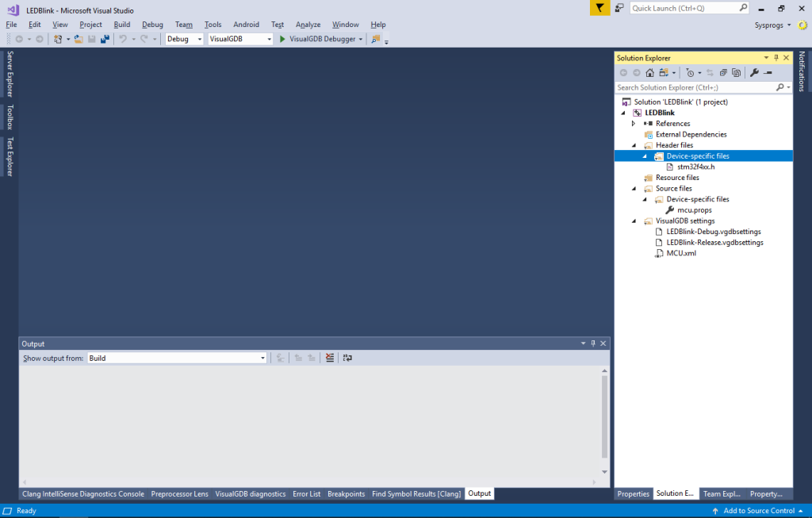Click the Save All icon in the toolbar
The image size is (812, 518).
(104, 38)
